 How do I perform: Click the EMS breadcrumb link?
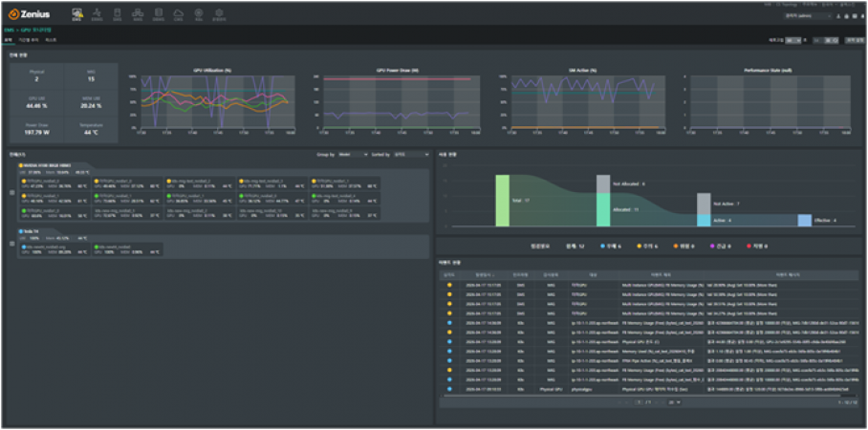[8, 30]
